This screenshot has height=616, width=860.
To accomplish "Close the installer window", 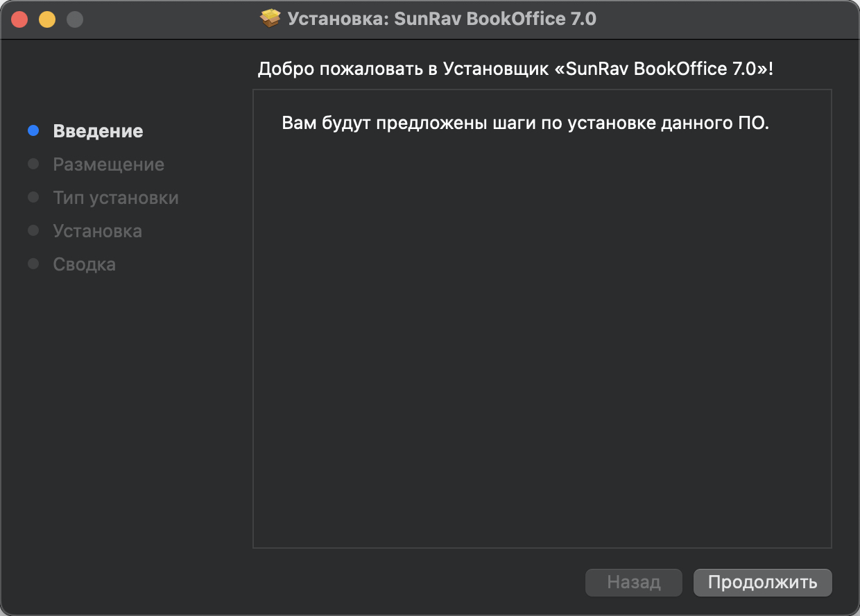I will click(x=19, y=19).
